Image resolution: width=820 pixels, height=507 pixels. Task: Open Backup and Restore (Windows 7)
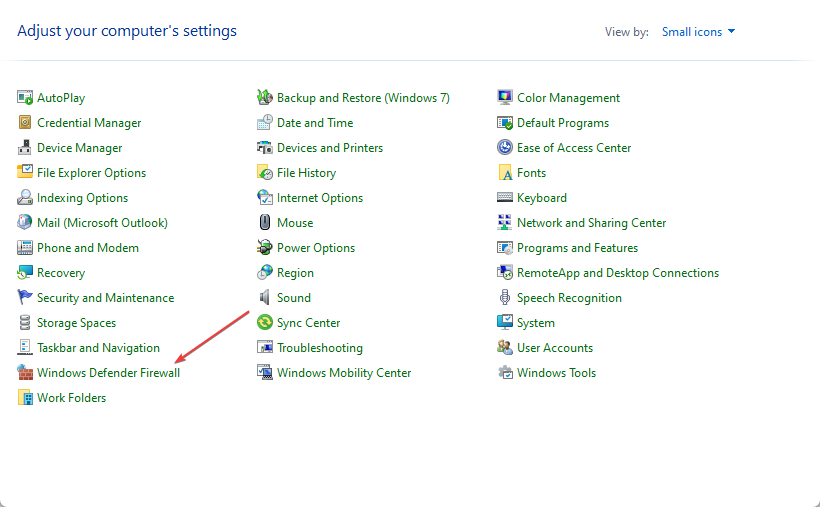point(363,98)
